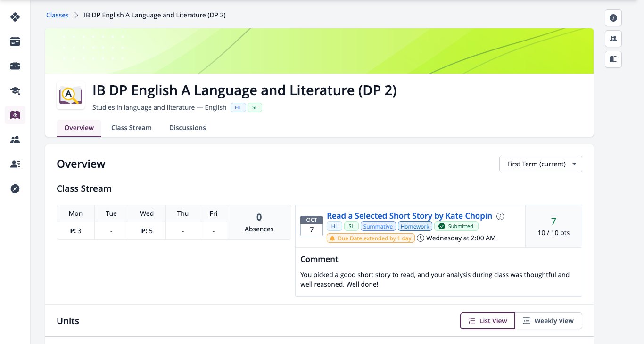The height and width of the screenshot is (344, 644).
Task: Expand the First Term (current) dropdown
Action: 541,164
